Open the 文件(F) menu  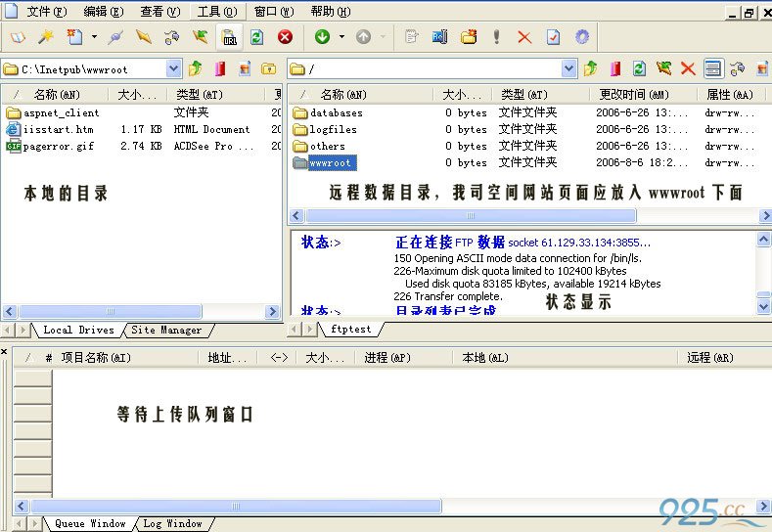point(47,12)
